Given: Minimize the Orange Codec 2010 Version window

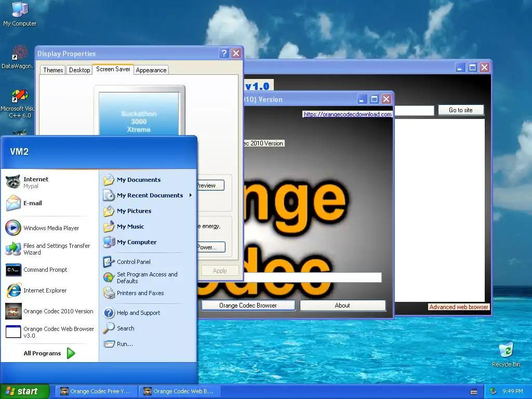Looking at the screenshot, I should pos(362,99).
